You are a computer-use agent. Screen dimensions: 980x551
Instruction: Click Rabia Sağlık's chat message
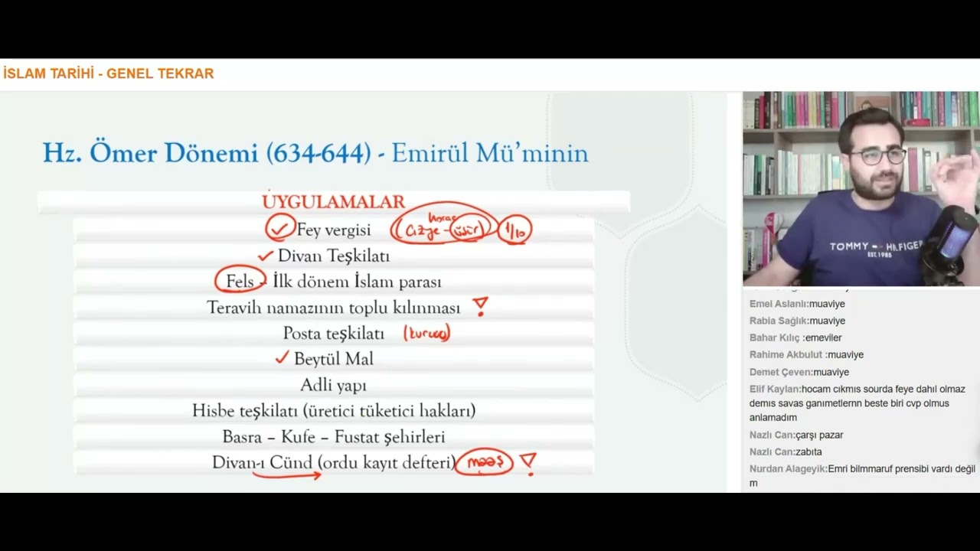[x=797, y=321]
